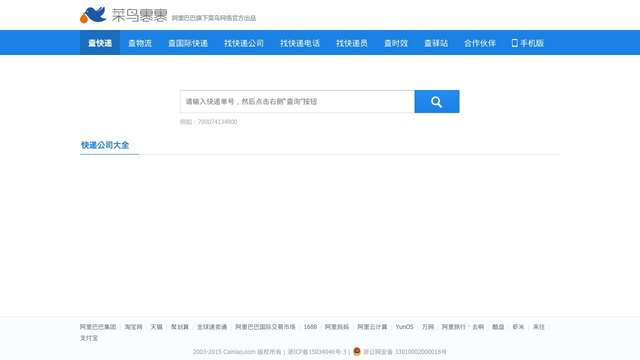Open 聚划算 footer link
Viewport: 640px width, 360px height.
click(180, 327)
